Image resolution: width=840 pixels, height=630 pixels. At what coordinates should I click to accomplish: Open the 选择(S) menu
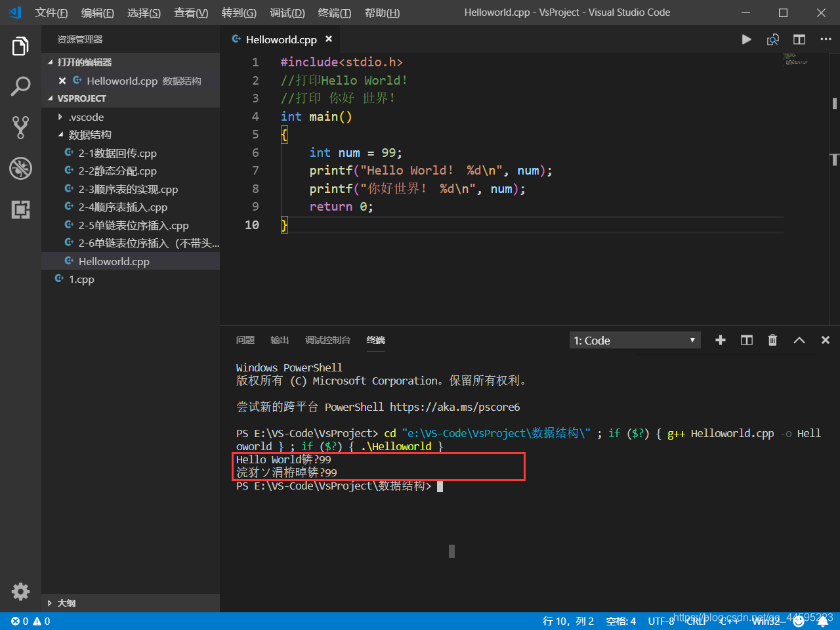[144, 12]
